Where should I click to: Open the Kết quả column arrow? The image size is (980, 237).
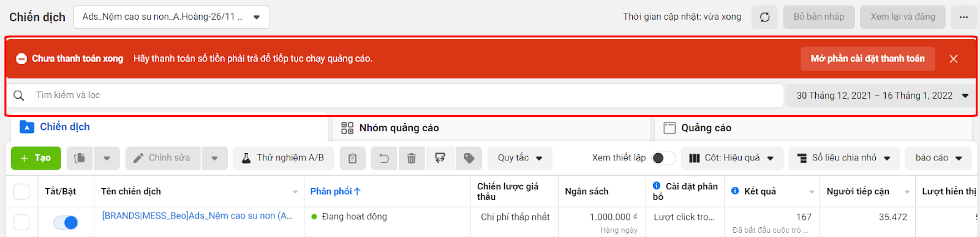point(812,192)
